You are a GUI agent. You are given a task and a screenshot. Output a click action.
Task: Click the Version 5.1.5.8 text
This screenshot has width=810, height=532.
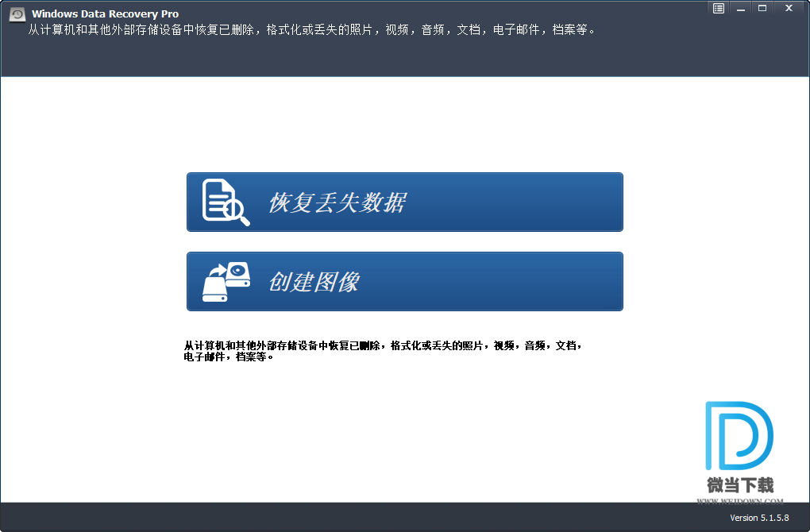coord(759,518)
